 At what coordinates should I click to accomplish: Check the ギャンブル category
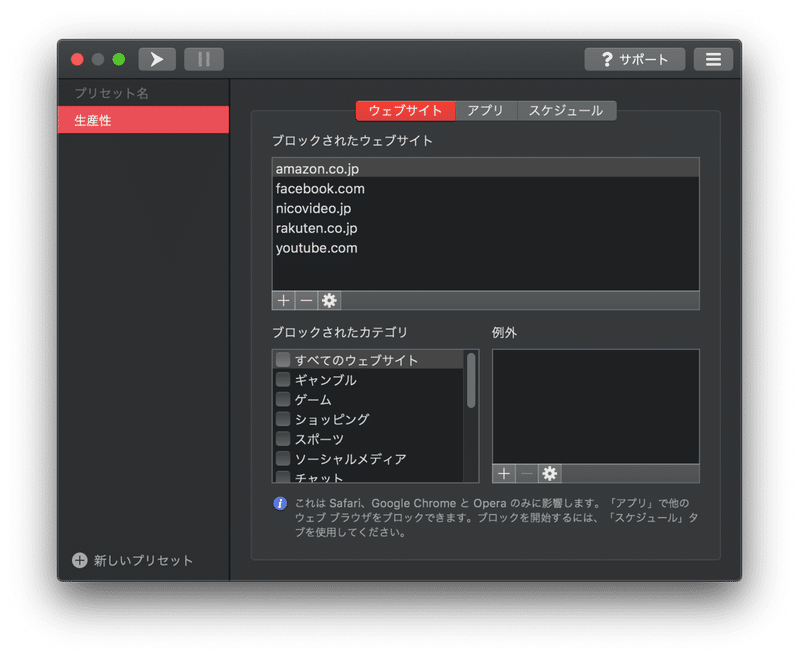click(283, 379)
